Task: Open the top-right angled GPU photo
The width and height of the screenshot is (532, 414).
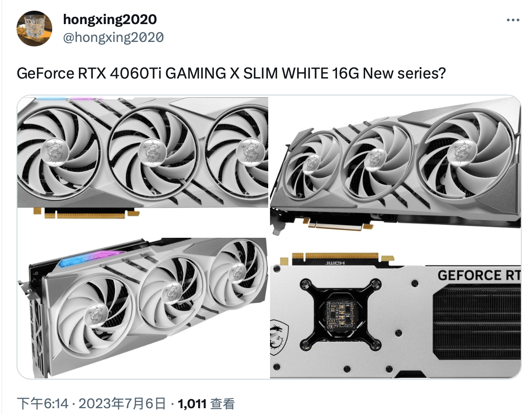Action: [395, 166]
